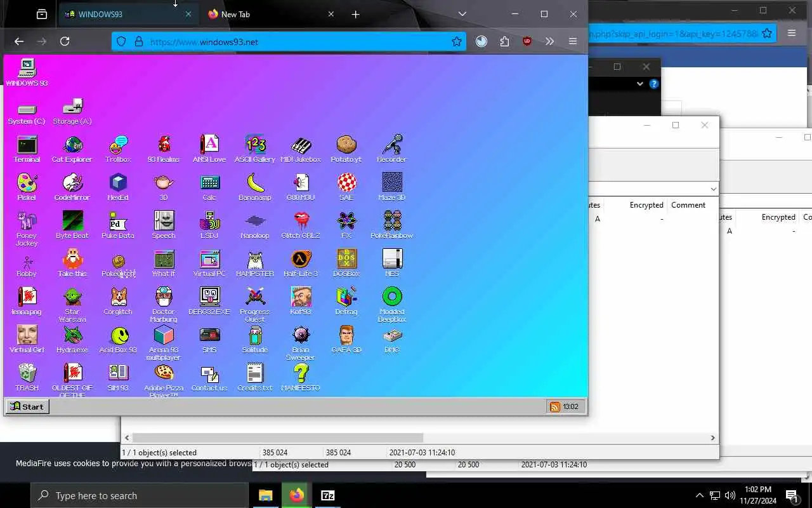This screenshot has height=508, width=812.
Task: Open Potato.yt icon
Action: click(x=346, y=149)
